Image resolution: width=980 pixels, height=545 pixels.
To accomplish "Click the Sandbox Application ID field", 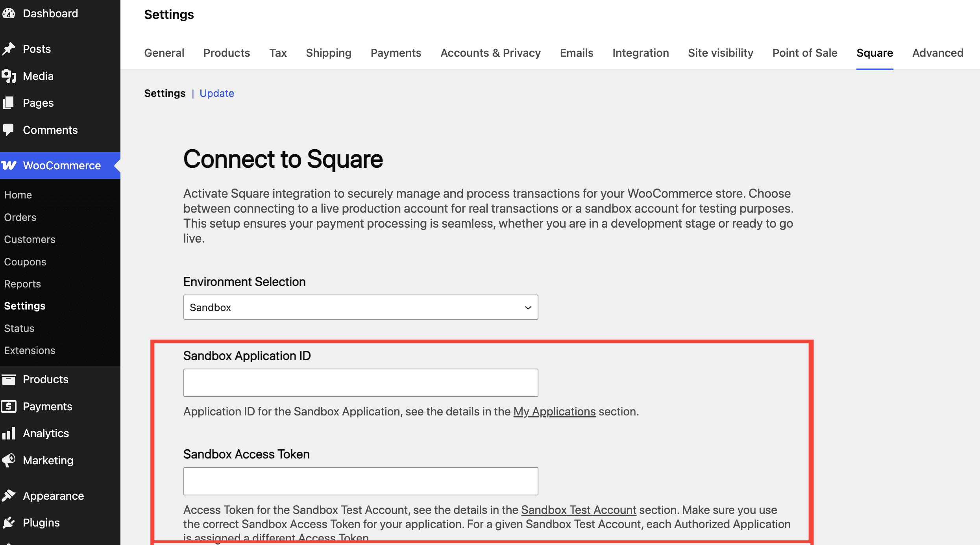I will (x=361, y=383).
